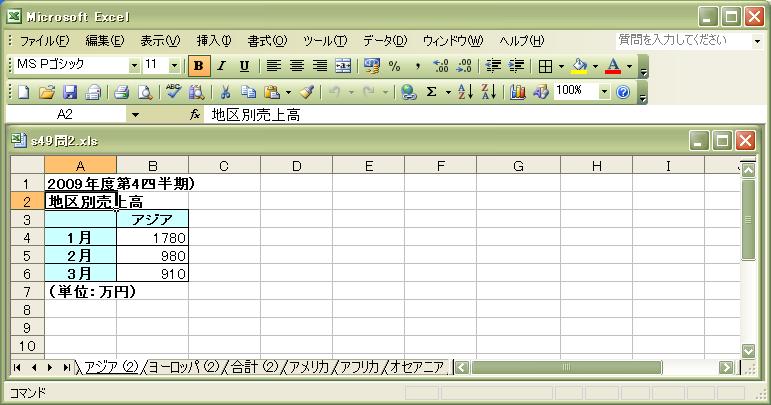Open the font size dropdown
This screenshot has height=405, width=771.
pyautogui.click(x=174, y=65)
